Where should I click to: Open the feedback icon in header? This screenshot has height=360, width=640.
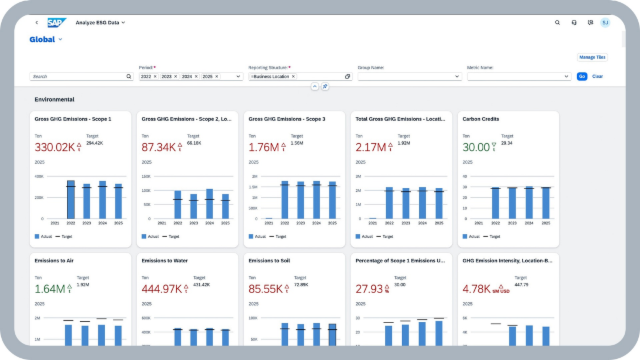click(590, 22)
